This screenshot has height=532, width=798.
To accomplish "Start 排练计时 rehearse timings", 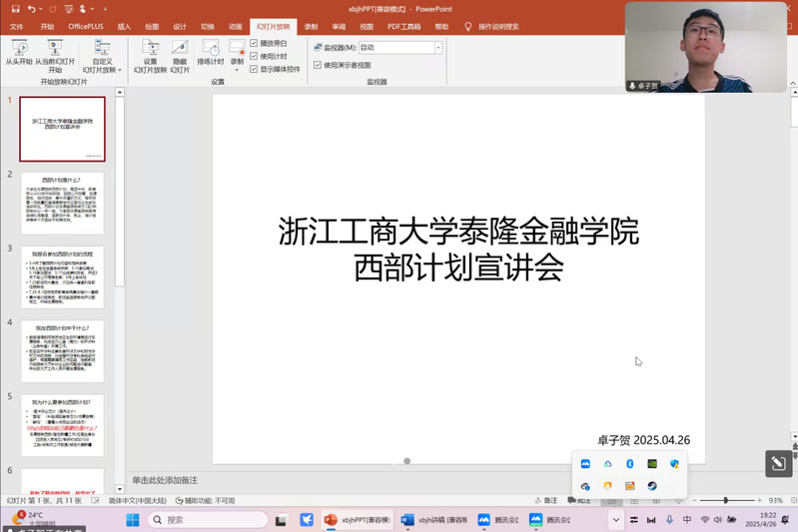I will click(211, 48).
